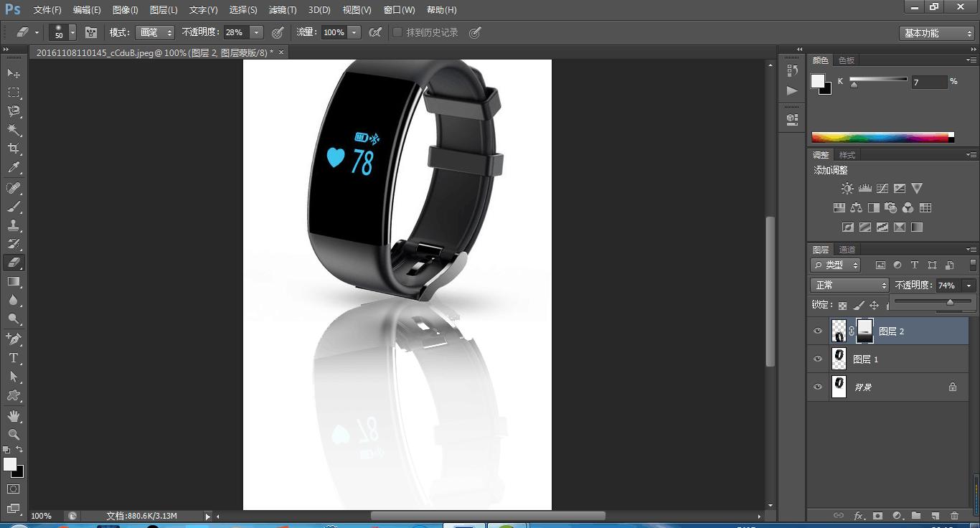Select the Horizontal Type tool
The image size is (980, 528).
tap(14, 358)
